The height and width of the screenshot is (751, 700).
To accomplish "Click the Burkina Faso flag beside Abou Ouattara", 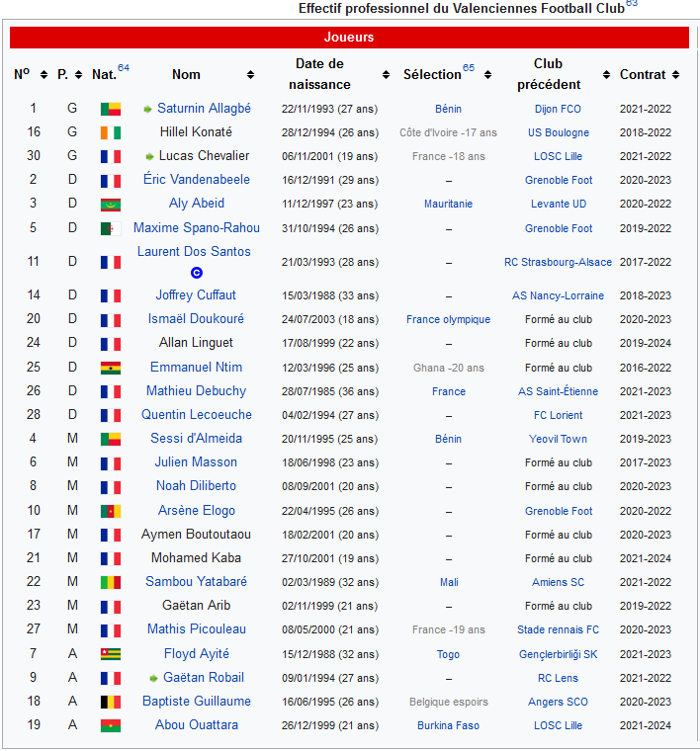I will (x=110, y=725).
